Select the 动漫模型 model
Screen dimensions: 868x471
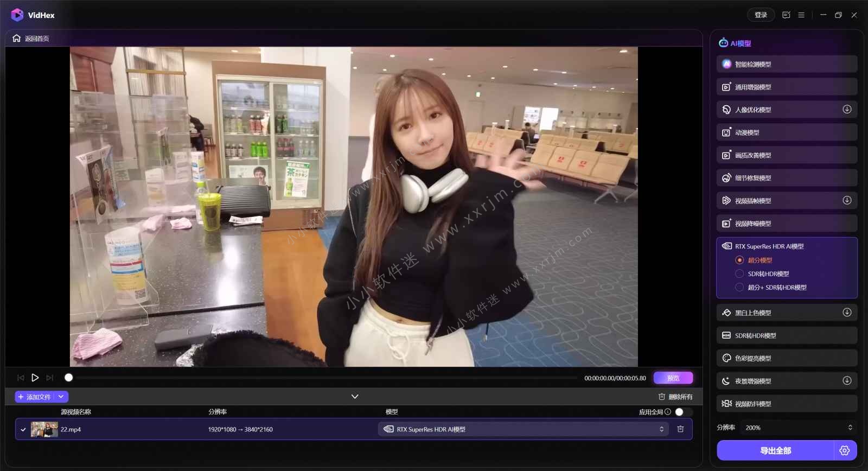point(787,132)
